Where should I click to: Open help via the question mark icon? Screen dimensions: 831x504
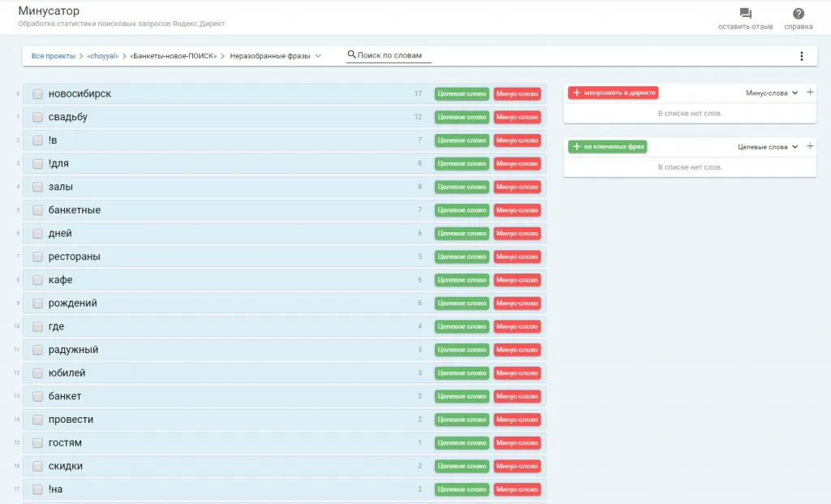pos(799,13)
